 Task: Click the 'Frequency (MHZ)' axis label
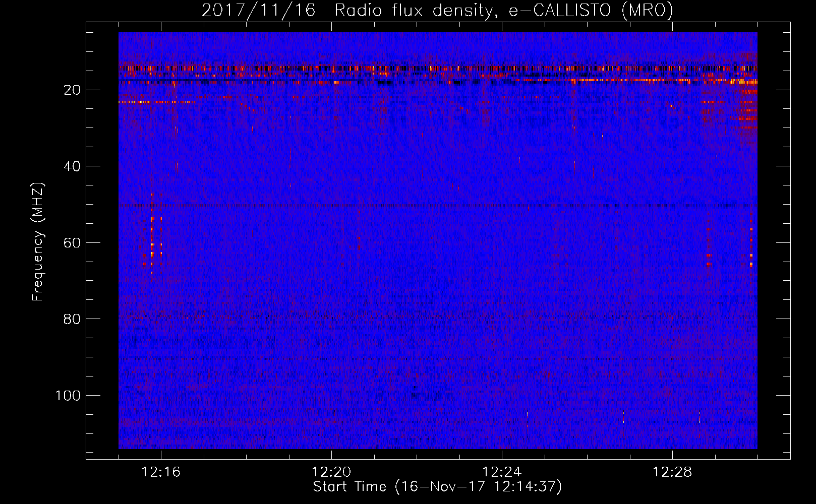pos(38,242)
